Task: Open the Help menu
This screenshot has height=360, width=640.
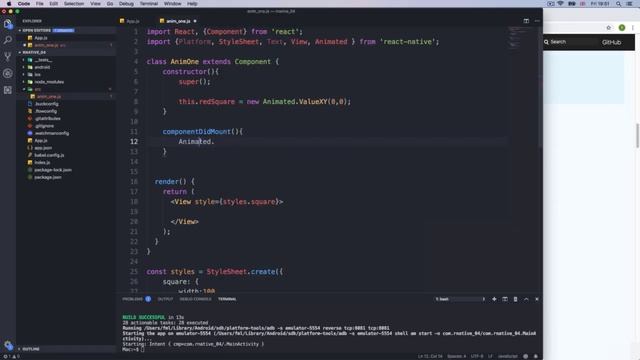Action: [x=192, y=4]
